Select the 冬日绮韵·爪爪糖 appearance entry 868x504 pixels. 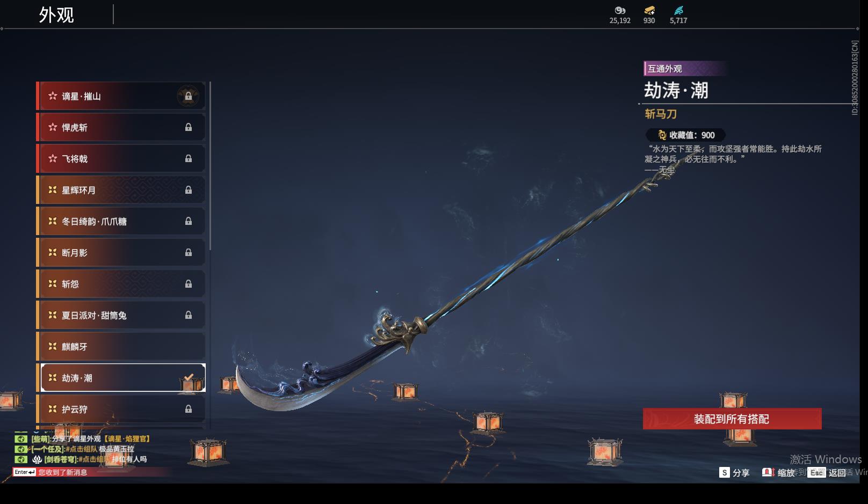(121, 221)
